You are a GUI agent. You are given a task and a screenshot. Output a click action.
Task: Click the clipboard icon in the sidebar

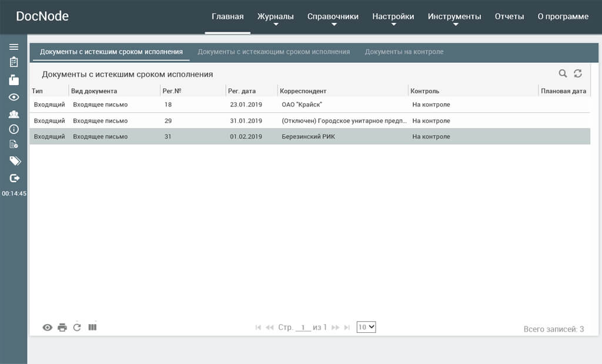coord(14,62)
